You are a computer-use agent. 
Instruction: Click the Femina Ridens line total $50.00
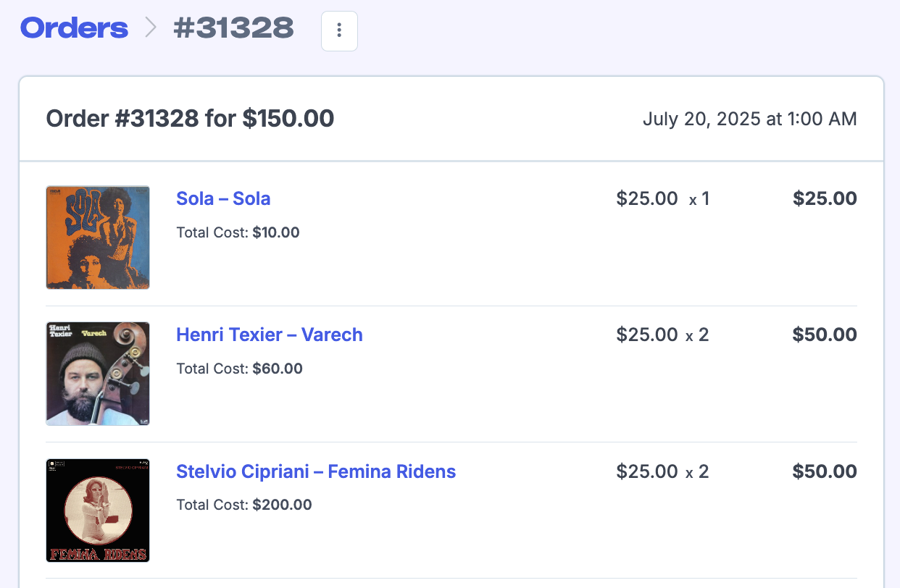[825, 471]
